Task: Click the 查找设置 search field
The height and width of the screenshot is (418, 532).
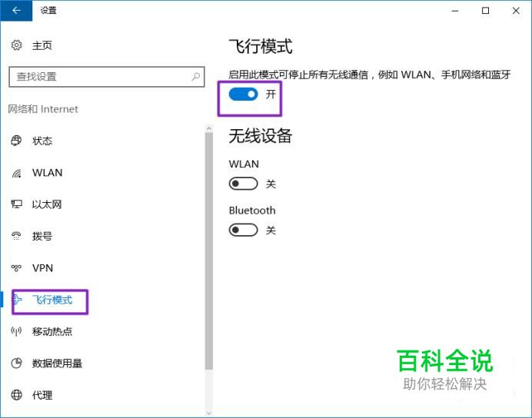Action: tap(107, 77)
